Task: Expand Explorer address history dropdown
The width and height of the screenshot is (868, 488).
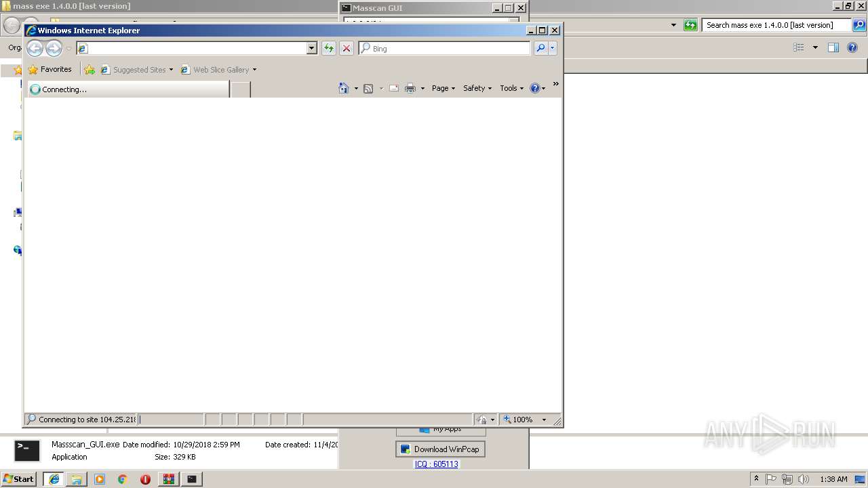Action: [x=673, y=25]
